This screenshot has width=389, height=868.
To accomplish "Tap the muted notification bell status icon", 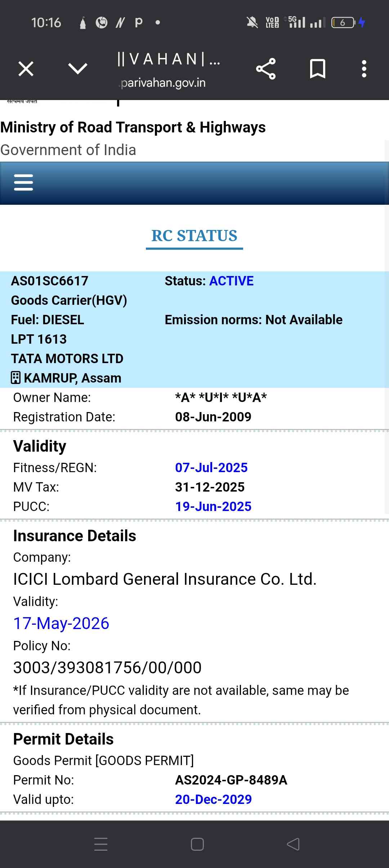I will coord(252,23).
